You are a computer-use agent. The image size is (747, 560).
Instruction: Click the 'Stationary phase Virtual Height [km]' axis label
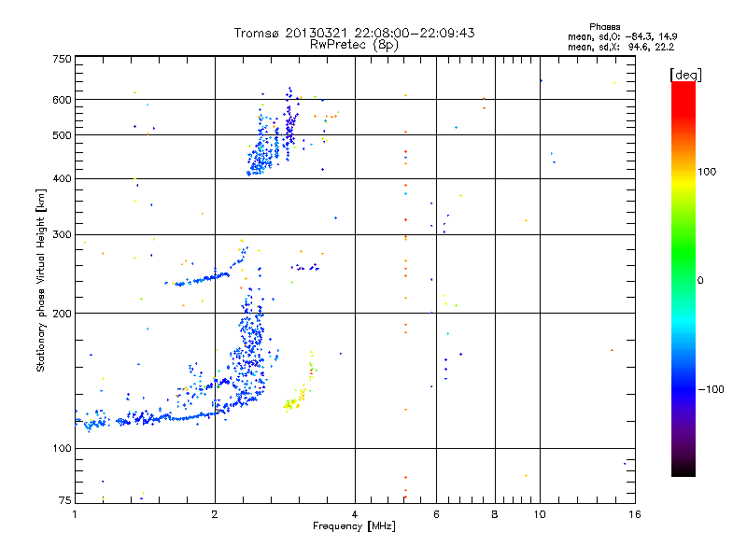coord(40,281)
